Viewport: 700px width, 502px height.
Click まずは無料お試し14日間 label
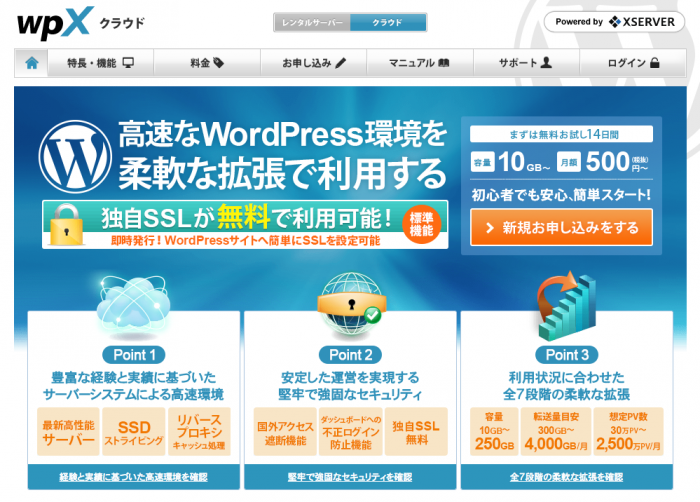(561, 134)
